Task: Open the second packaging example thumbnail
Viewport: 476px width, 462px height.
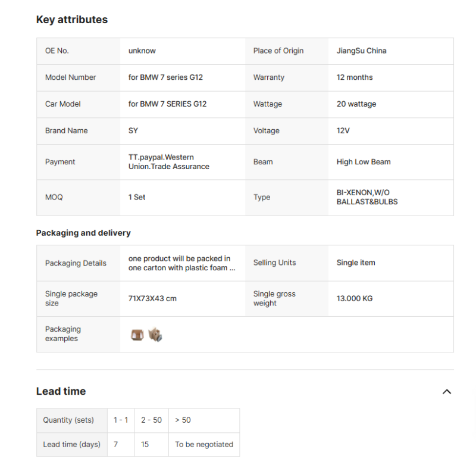Action: coord(155,335)
